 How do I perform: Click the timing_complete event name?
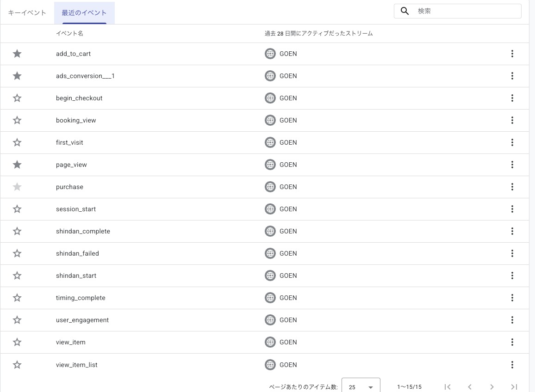coord(81,298)
